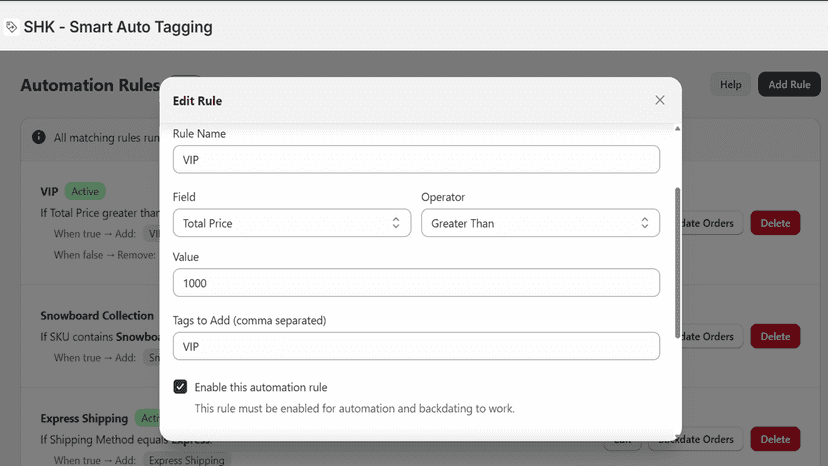Open the Operator dropdown showing Greater Than
This screenshot has height=466, width=828.
(540, 223)
